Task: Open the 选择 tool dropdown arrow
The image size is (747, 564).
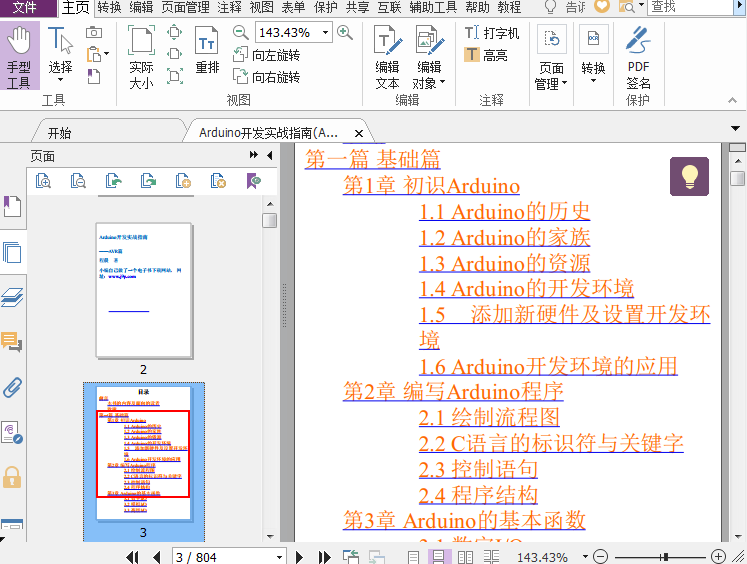Action: (61, 80)
